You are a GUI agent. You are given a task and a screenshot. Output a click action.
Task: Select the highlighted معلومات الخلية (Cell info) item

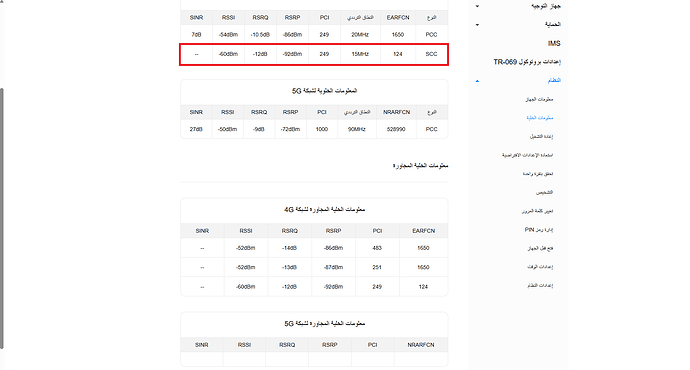540,118
